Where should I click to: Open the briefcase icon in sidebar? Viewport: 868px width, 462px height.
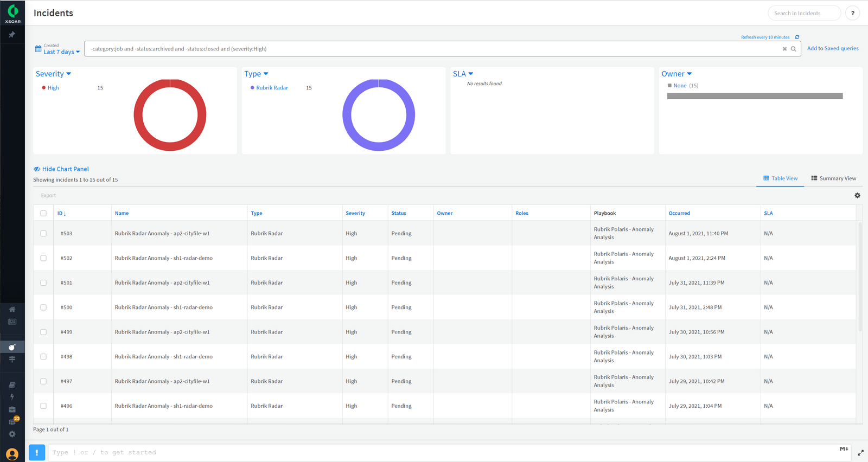coord(12,409)
